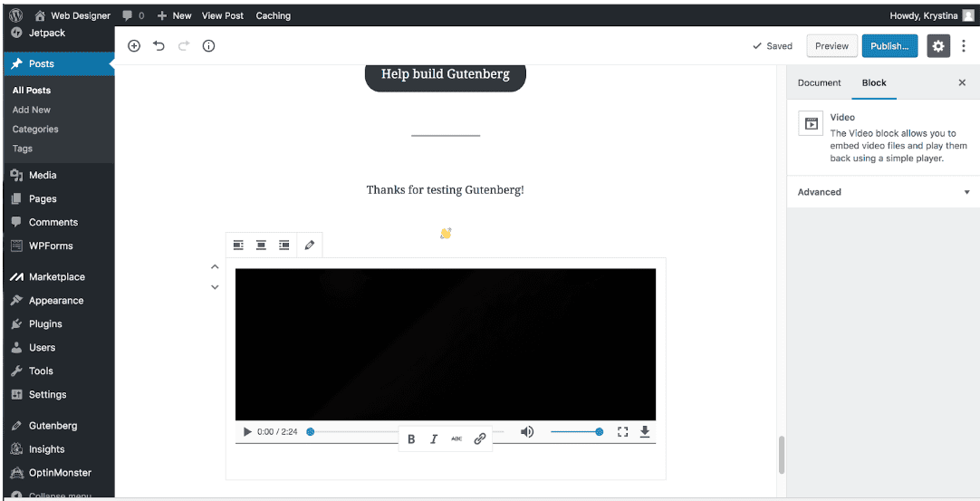
Task: Switch to the Document tab
Action: [819, 82]
